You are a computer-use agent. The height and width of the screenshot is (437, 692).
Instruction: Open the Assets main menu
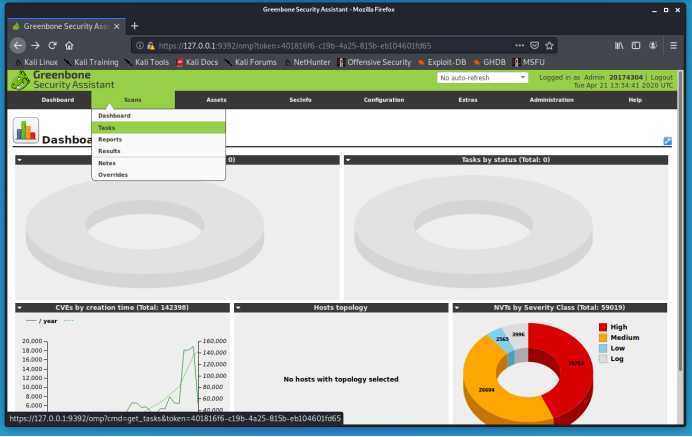(216, 100)
